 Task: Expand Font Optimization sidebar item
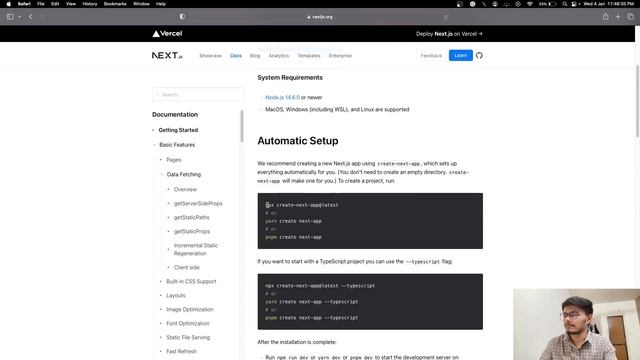(x=188, y=323)
